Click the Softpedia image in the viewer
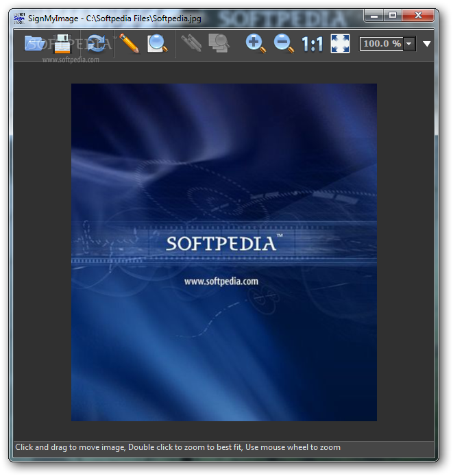Screen dimensions: 453x476 [224, 252]
